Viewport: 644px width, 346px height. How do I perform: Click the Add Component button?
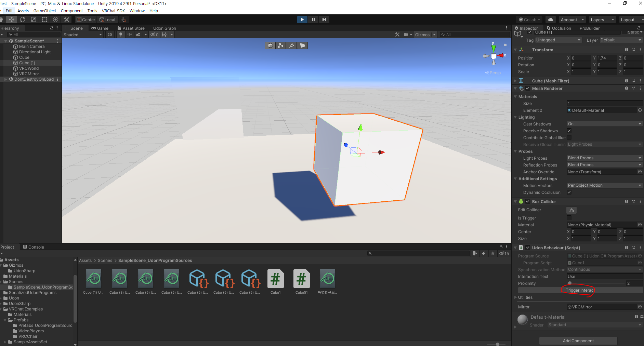[x=578, y=341]
